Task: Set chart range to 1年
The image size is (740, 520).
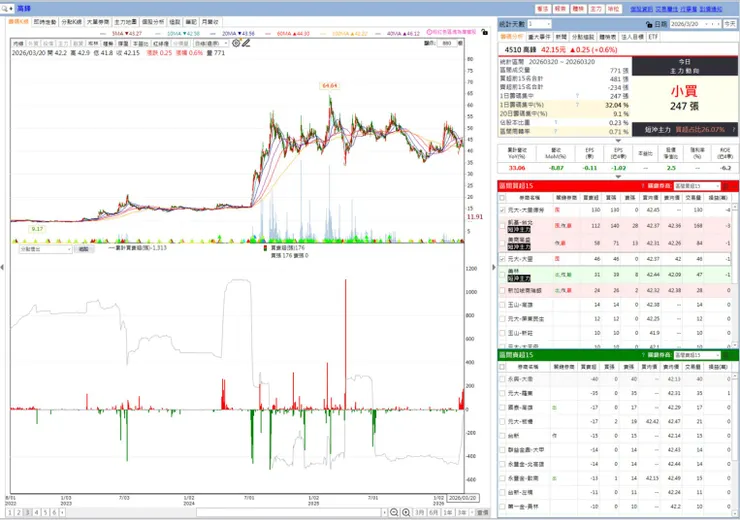Action: pos(448,512)
